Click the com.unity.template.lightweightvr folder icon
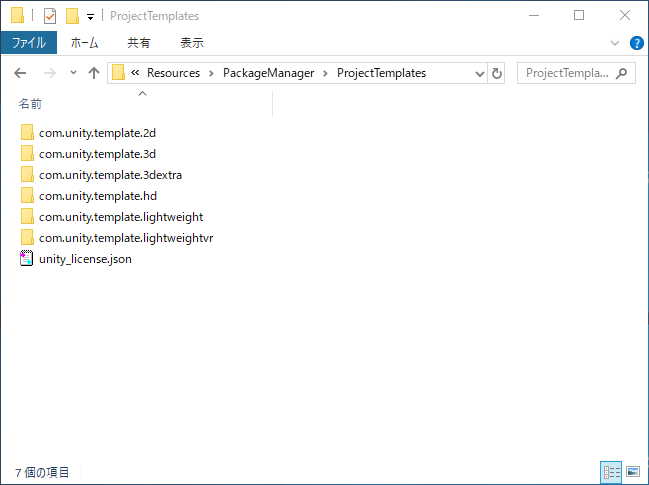This screenshot has height=485, width=649. pos(27,238)
